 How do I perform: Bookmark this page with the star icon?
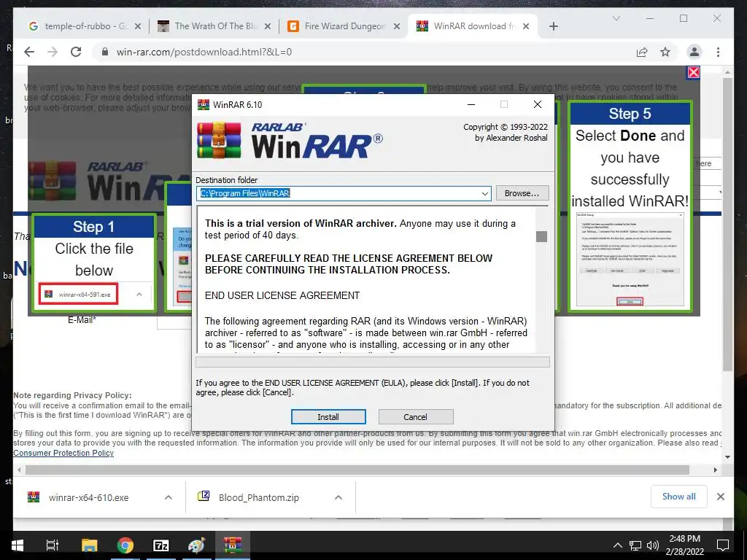[665, 52]
